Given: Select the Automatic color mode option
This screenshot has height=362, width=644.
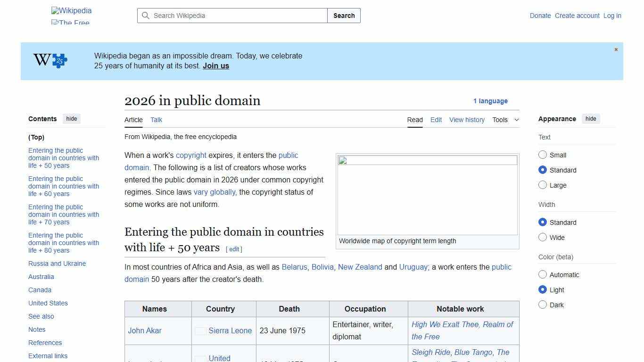Looking at the screenshot, I should click(543, 274).
